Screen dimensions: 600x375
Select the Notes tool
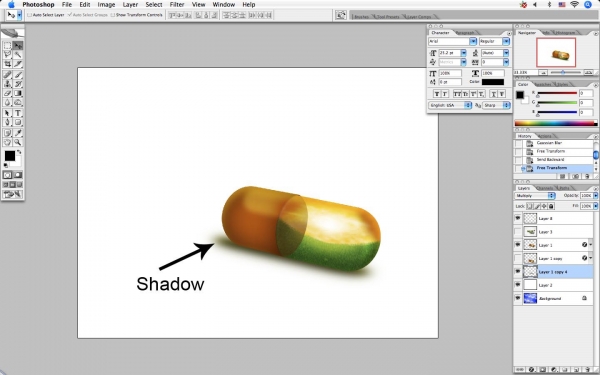click(7, 133)
